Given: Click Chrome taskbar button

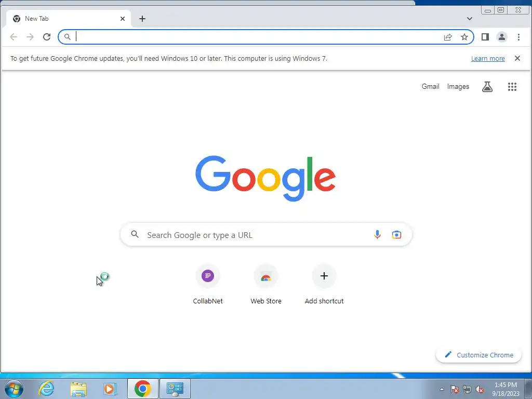Looking at the screenshot, I should point(143,389).
